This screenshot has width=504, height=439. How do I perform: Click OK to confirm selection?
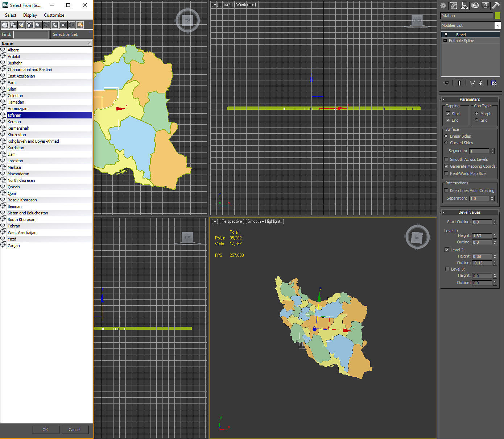(x=46, y=429)
